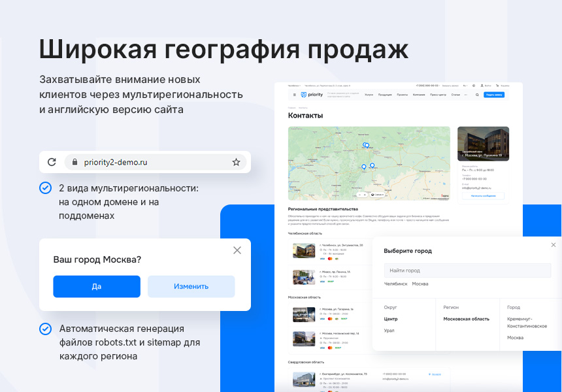562x392 pixels.
Task: Click the reload icon in the browser bar
Action: coord(52,161)
